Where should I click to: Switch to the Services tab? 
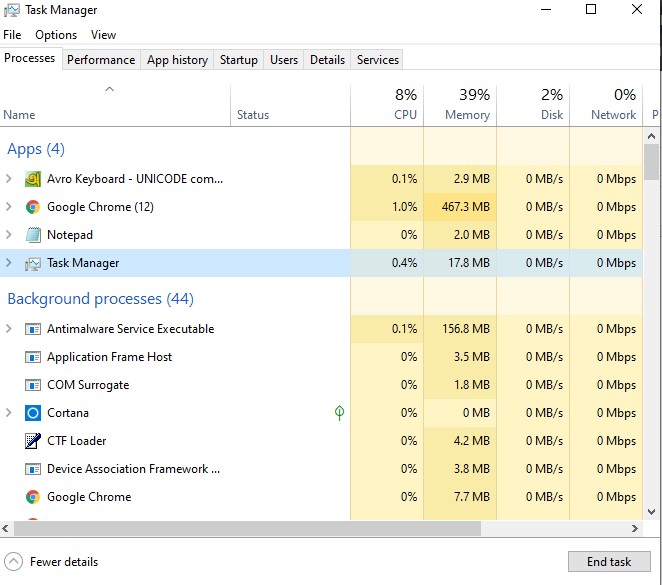[377, 60]
